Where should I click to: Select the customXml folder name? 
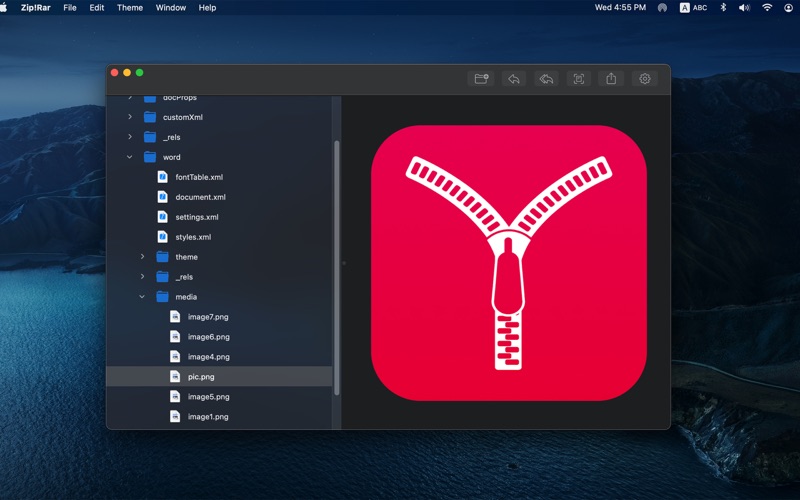tap(183, 117)
